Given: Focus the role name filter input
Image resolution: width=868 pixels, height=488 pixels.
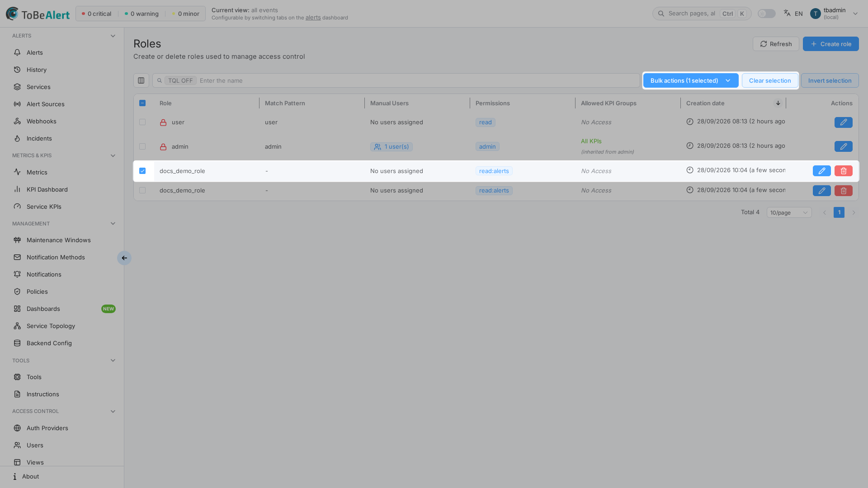Looking at the screenshot, I should pyautogui.click(x=396, y=80).
